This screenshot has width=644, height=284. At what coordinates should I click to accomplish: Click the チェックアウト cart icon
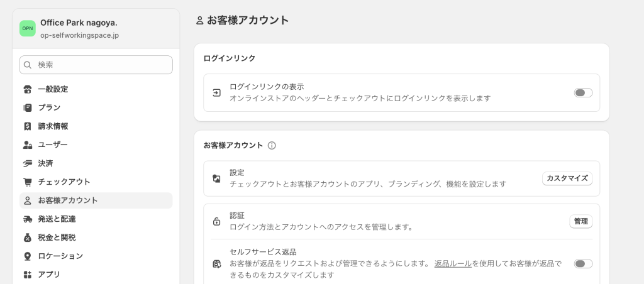[28, 182]
